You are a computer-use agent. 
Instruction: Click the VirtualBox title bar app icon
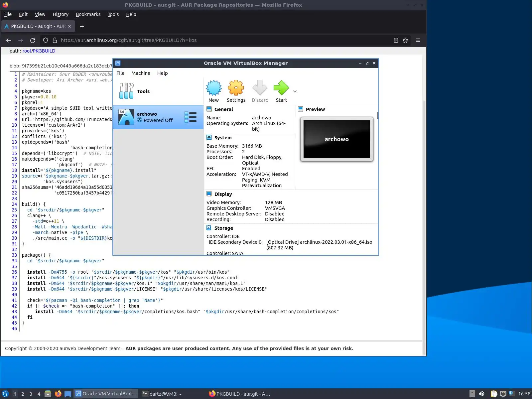[118, 63]
